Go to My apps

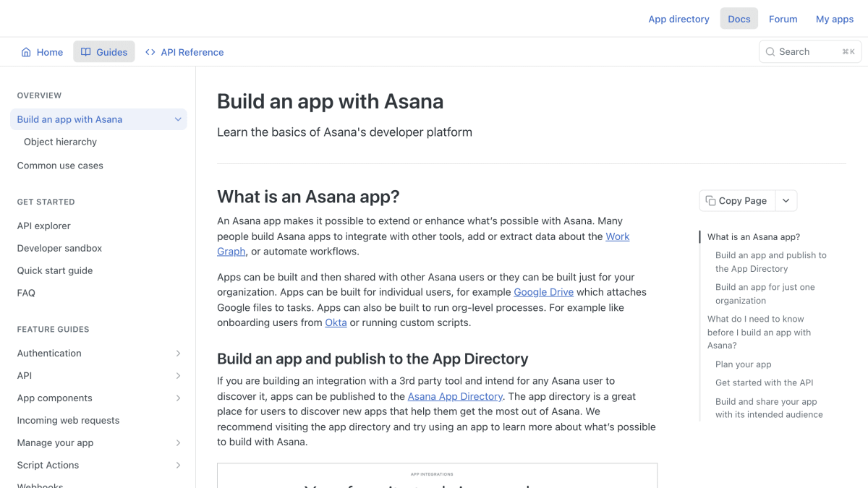tap(835, 19)
